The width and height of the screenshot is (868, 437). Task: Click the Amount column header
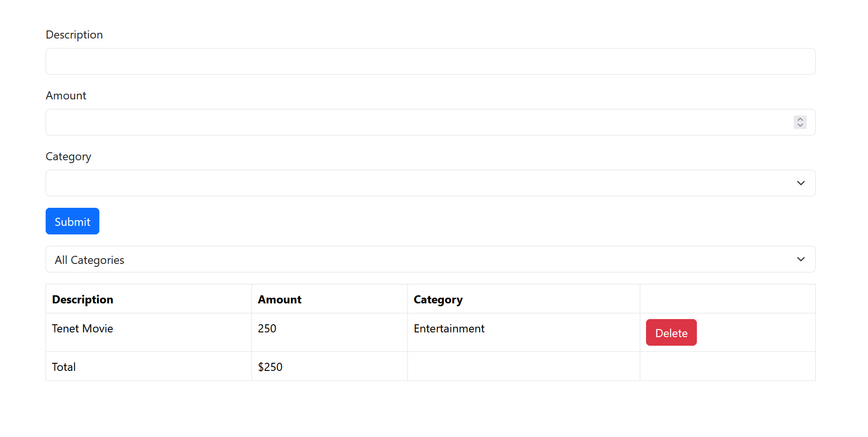(x=280, y=299)
